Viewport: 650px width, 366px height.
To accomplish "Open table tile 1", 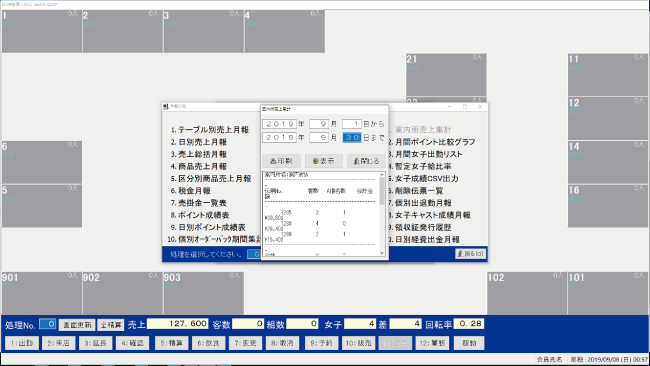I will coord(42,32).
